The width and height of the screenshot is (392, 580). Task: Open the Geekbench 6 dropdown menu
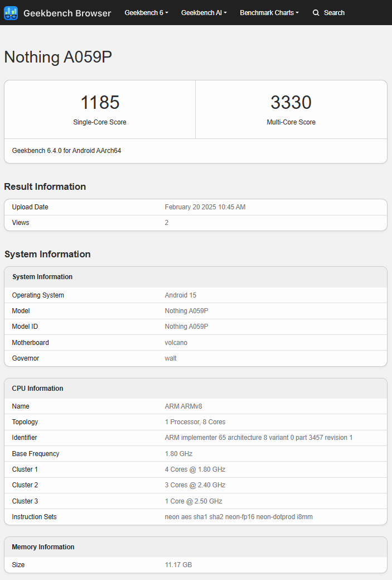click(146, 12)
